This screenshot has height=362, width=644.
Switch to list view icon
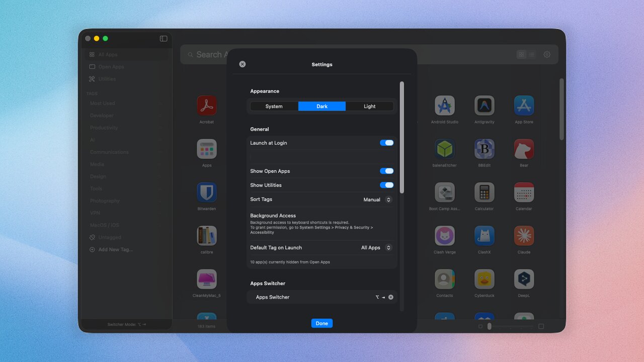pyautogui.click(x=531, y=54)
